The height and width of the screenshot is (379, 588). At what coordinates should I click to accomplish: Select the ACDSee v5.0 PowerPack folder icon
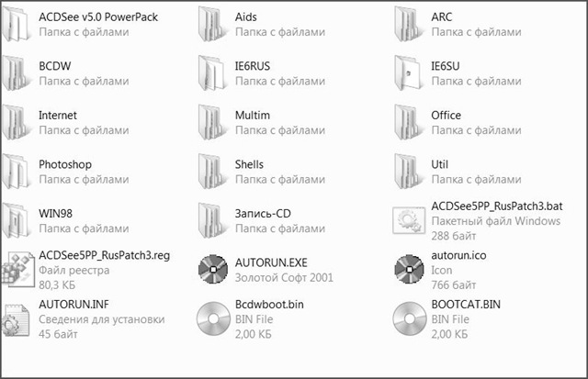[x=17, y=25]
